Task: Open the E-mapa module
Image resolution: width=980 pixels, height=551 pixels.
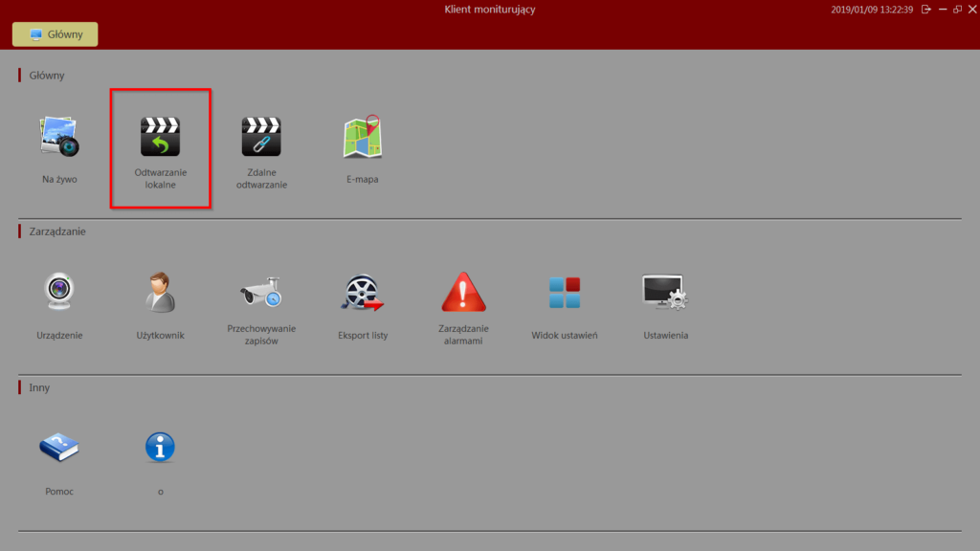Action: click(x=362, y=137)
